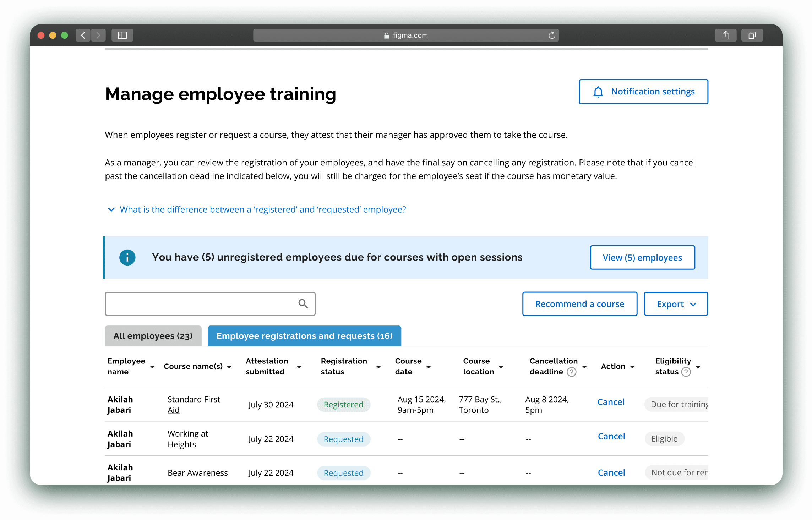The height and width of the screenshot is (520, 812).
Task: Open the browser tabs overview icon
Action: point(752,35)
